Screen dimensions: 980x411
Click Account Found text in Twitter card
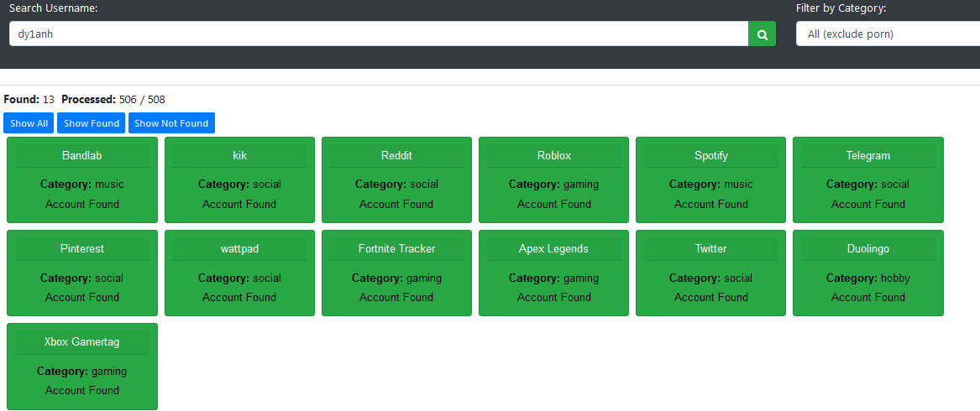pyautogui.click(x=711, y=297)
